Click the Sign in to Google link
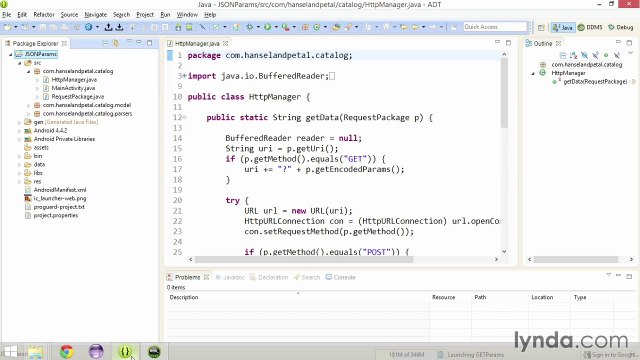This screenshot has height=360, width=640. point(609,355)
